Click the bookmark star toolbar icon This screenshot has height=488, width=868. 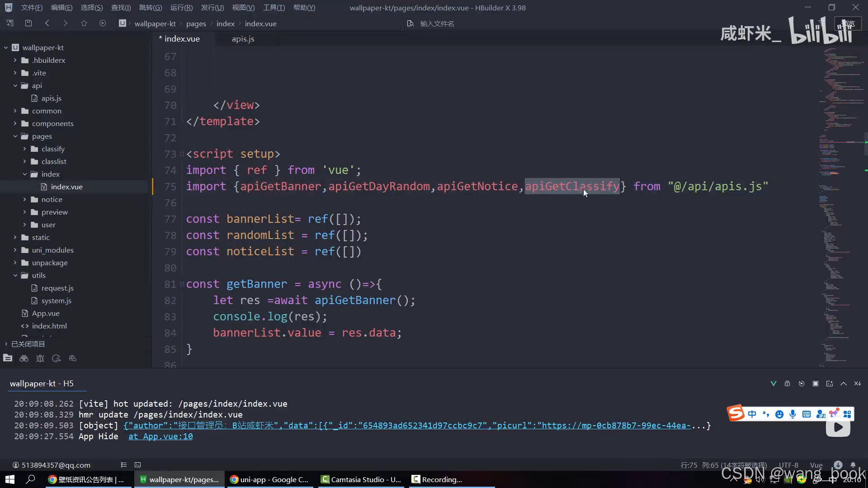84,23
